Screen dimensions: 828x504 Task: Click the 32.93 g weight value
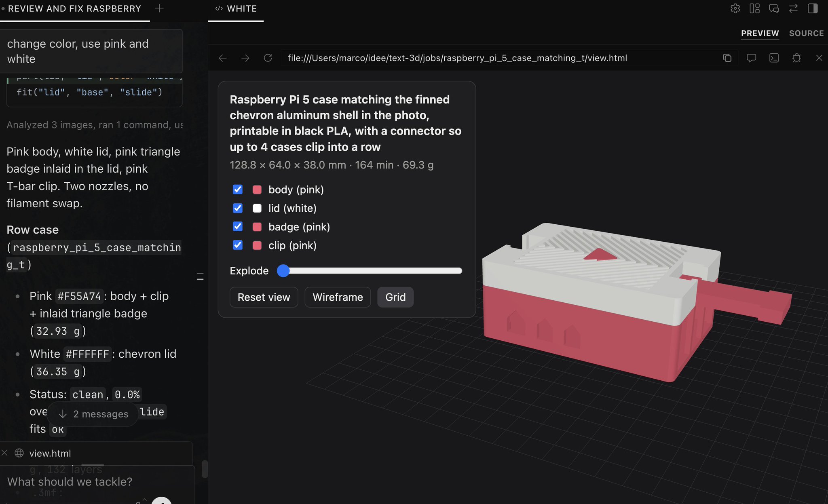pyautogui.click(x=58, y=331)
